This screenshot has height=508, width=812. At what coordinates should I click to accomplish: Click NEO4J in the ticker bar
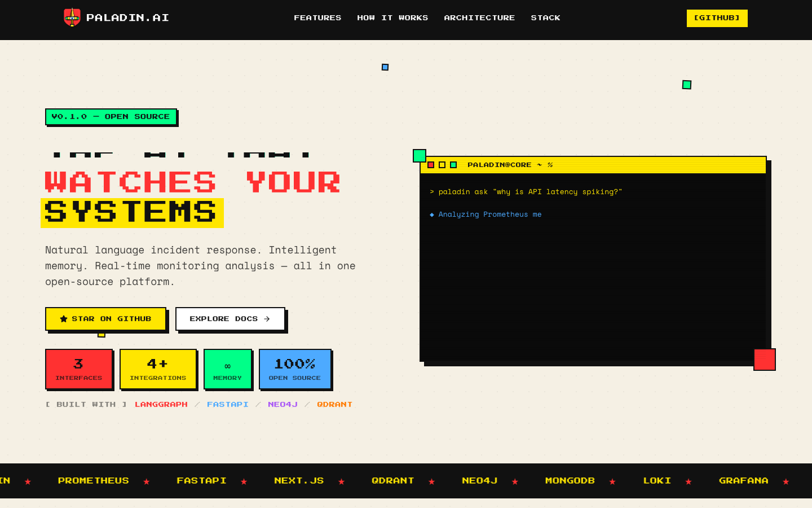click(480, 481)
